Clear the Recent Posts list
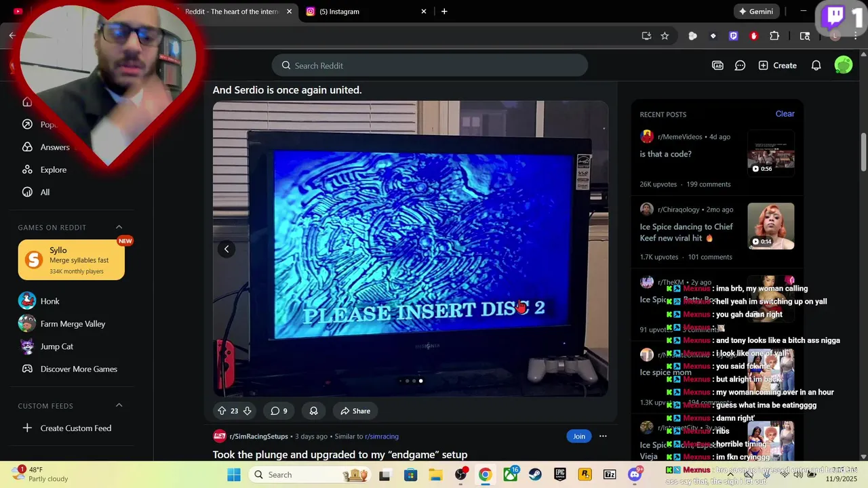The width and height of the screenshot is (868, 488). point(785,114)
